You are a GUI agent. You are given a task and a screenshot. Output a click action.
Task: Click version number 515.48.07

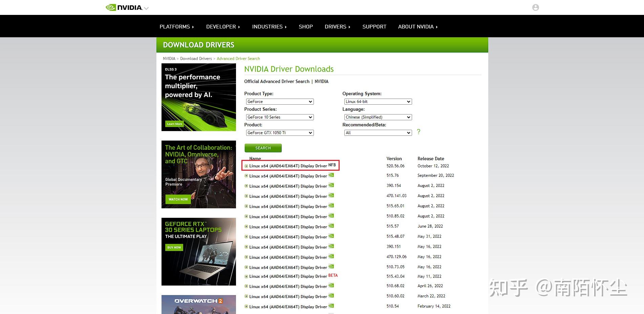pyautogui.click(x=395, y=236)
